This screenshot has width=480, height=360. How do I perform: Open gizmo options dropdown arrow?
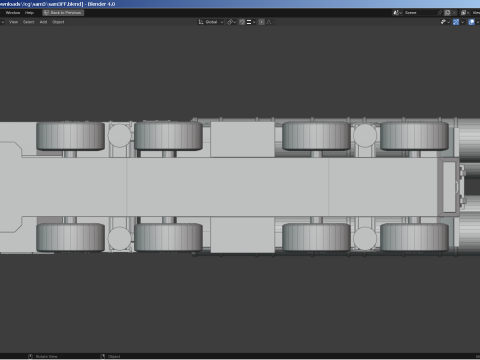coord(462,22)
